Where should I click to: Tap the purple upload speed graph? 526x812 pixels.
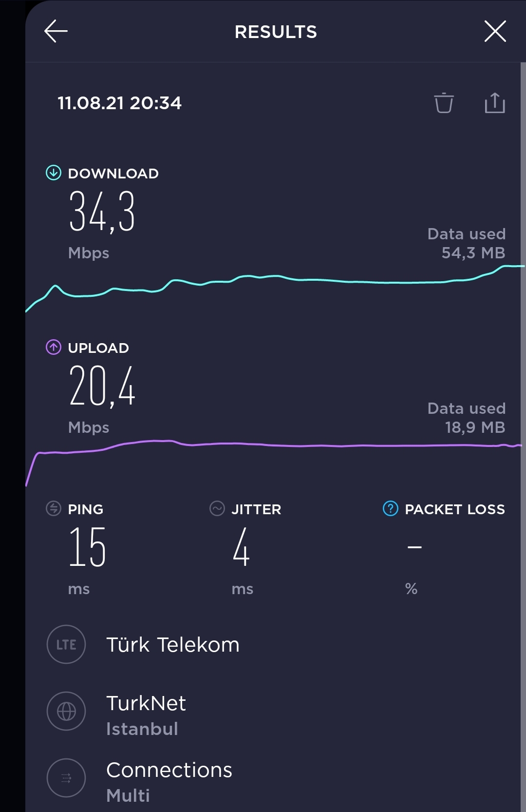click(274, 462)
